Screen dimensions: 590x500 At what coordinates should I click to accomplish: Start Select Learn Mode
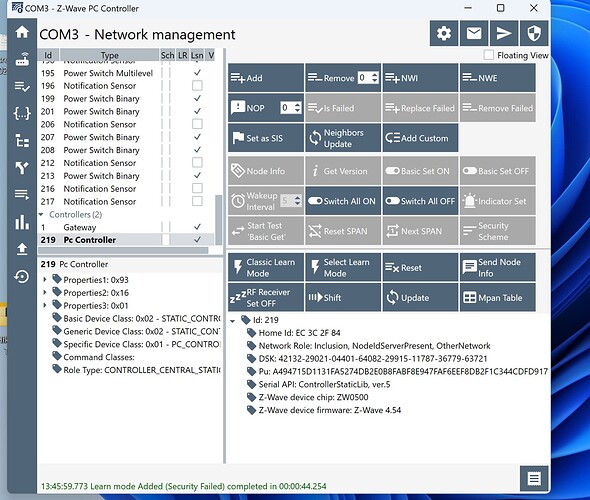tap(343, 267)
